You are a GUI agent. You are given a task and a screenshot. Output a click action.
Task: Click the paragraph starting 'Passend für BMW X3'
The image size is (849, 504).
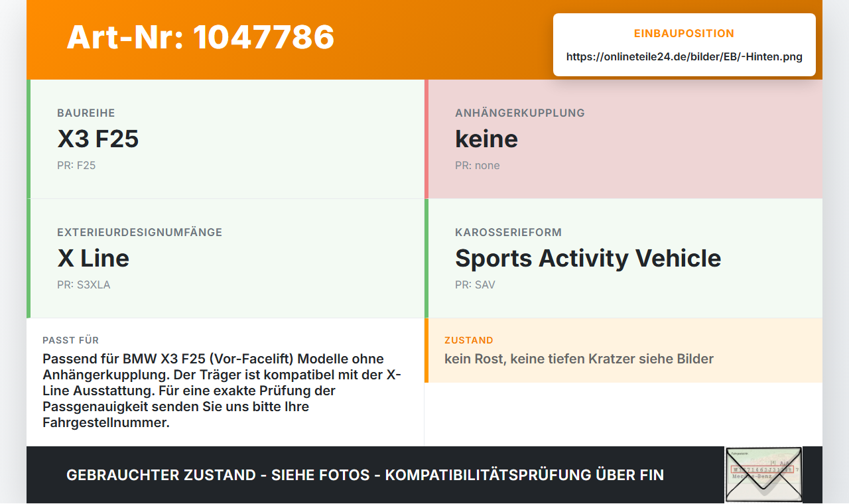tap(223, 391)
